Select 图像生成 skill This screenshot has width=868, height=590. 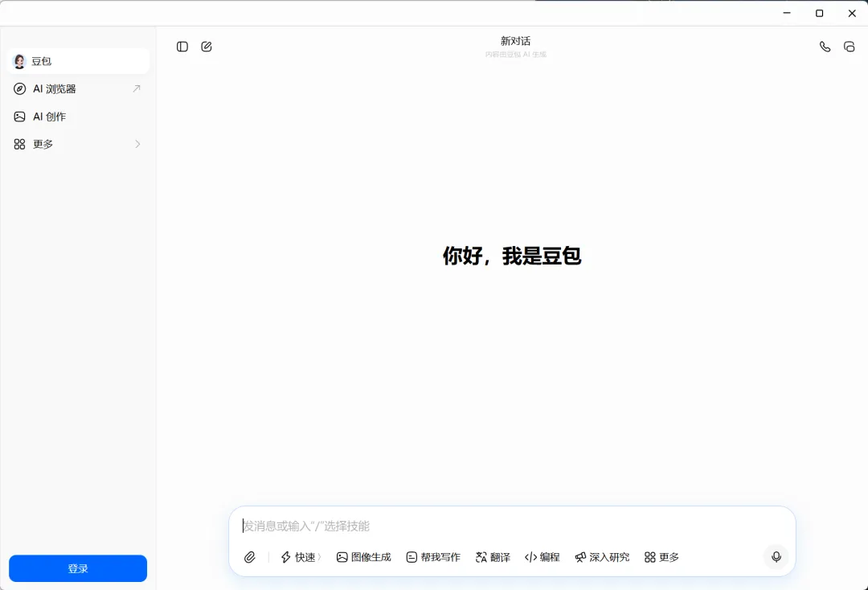[x=364, y=557]
